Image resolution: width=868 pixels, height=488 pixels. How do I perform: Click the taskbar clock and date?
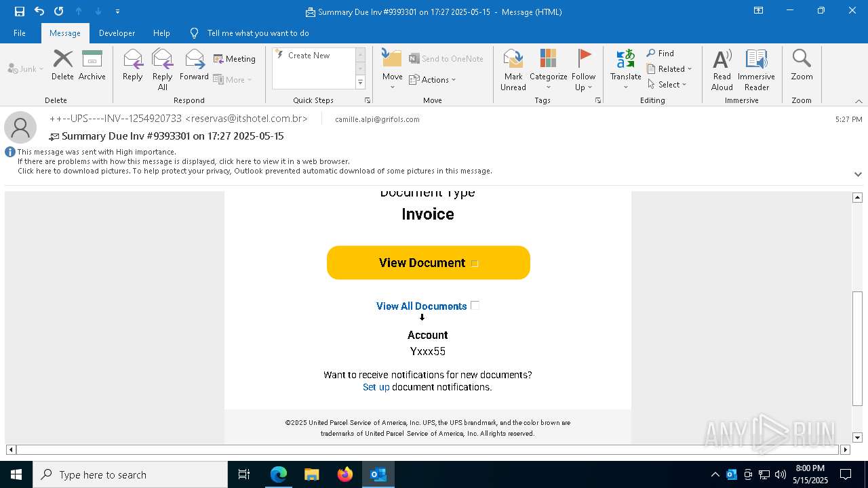tap(810, 474)
